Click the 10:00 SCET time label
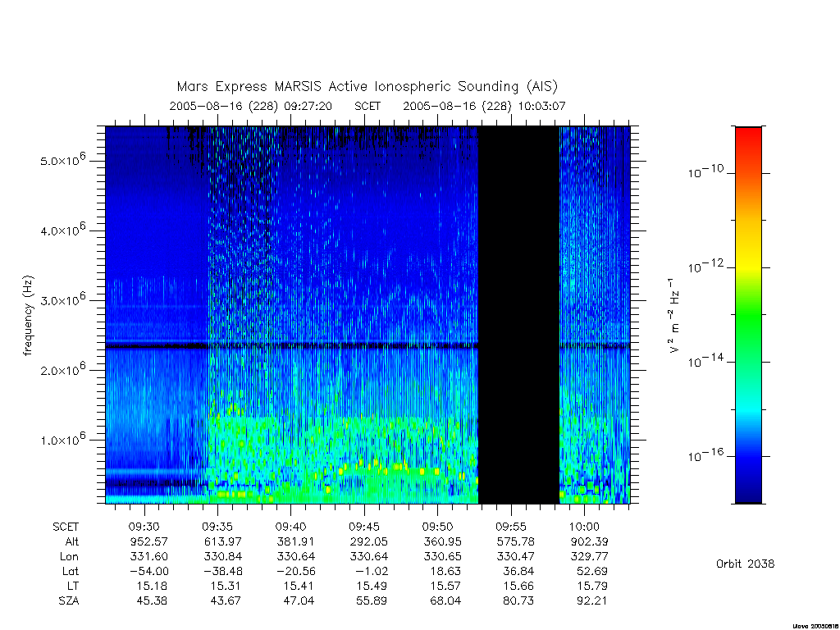 pos(584,527)
